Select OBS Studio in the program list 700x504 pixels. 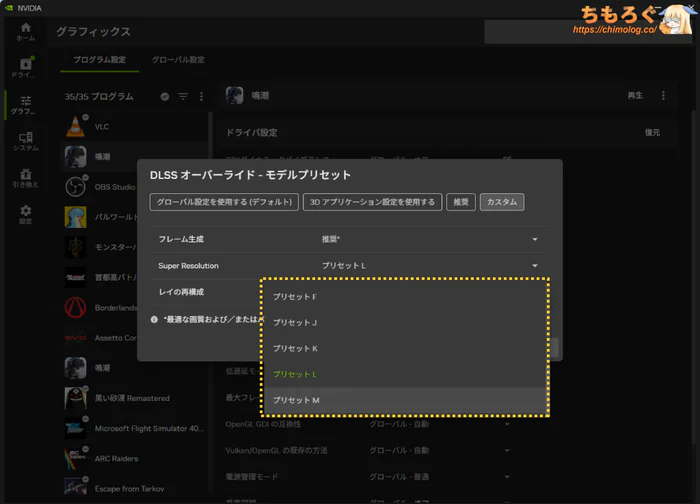[x=115, y=187]
